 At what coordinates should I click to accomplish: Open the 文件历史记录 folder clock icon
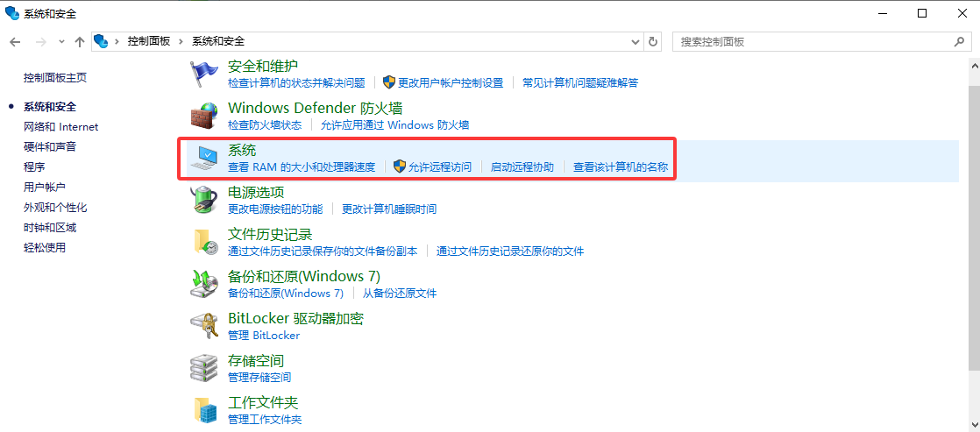click(x=204, y=243)
